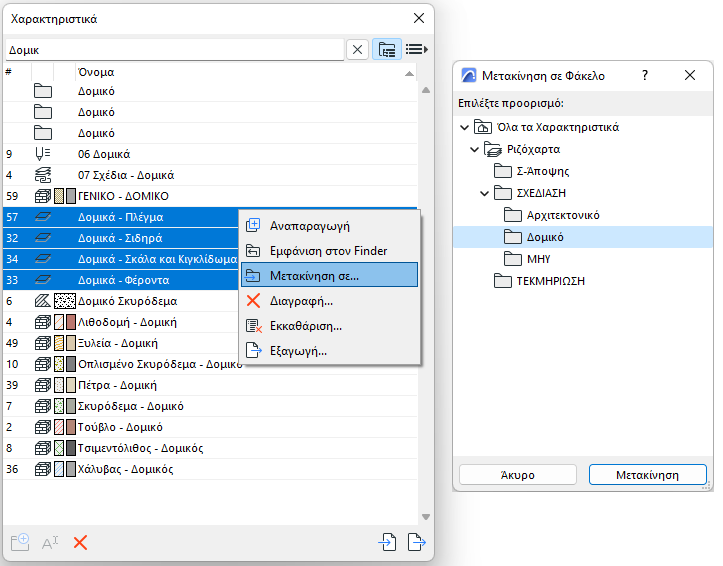Close the Χαρακτηριστικά window
This screenshot has width=723, height=566.
[419, 18]
